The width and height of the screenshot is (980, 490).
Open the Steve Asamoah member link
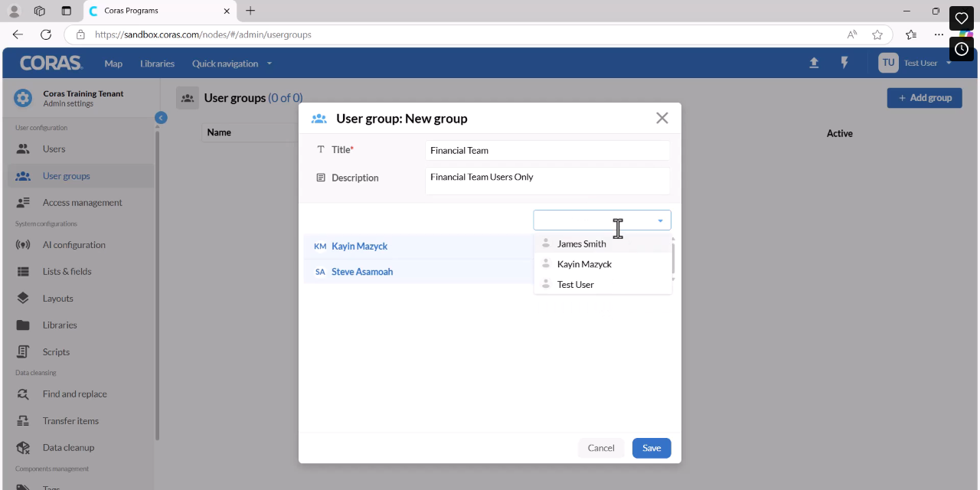(362, 272)
